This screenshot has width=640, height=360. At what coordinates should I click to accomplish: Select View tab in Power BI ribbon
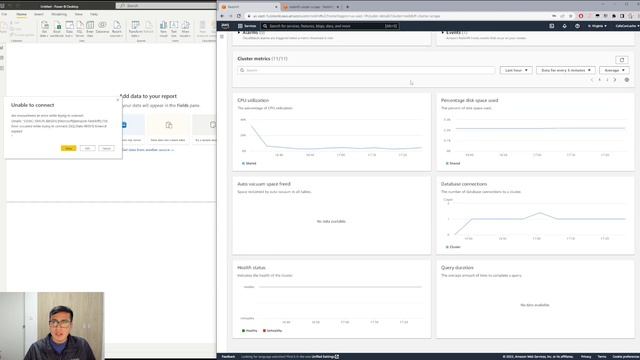tap(78, 14)
